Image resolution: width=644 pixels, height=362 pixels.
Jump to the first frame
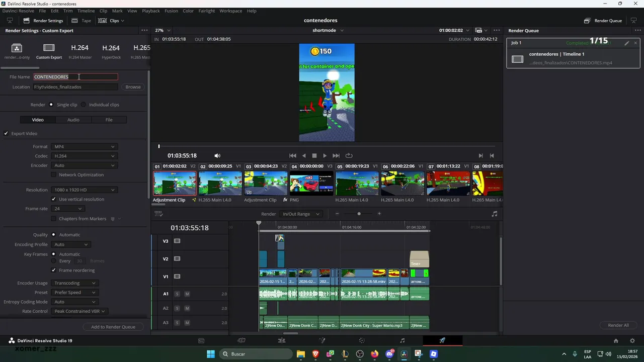[x=293, y=156]
